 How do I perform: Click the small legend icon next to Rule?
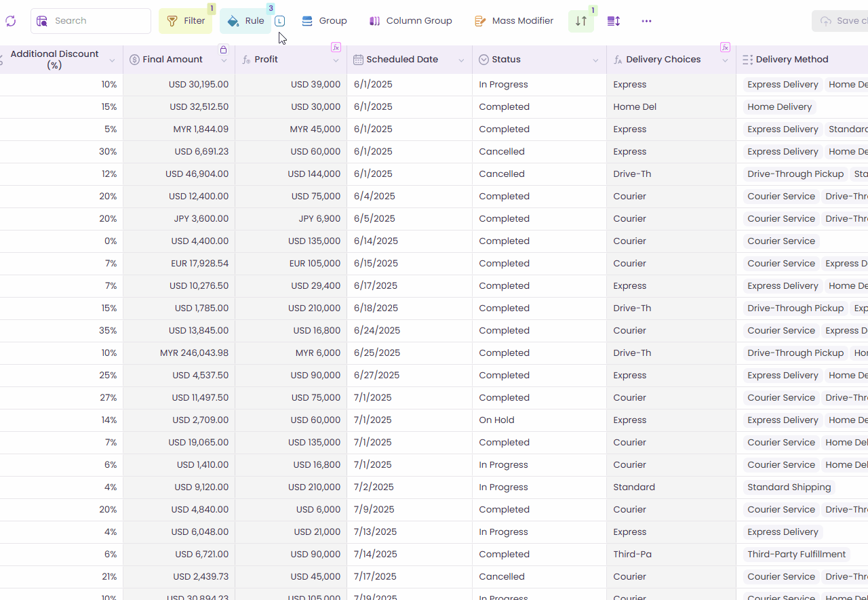click(279, 21)
